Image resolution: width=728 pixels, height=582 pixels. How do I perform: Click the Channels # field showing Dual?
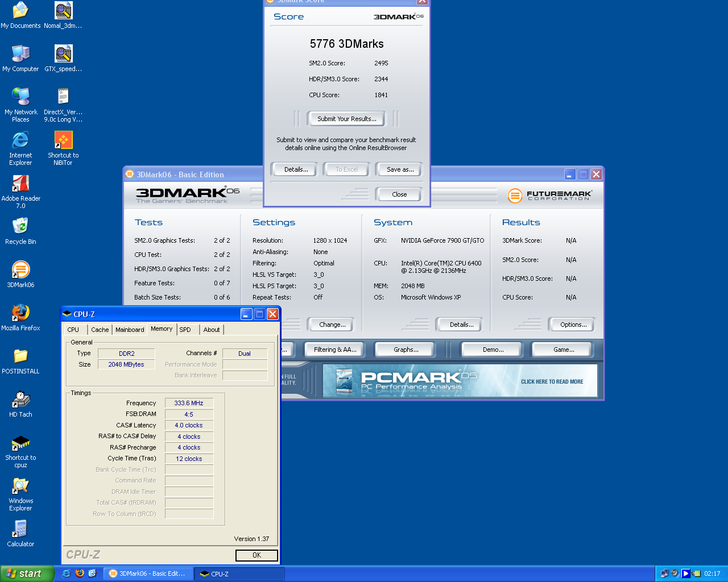tap(245, 354)
